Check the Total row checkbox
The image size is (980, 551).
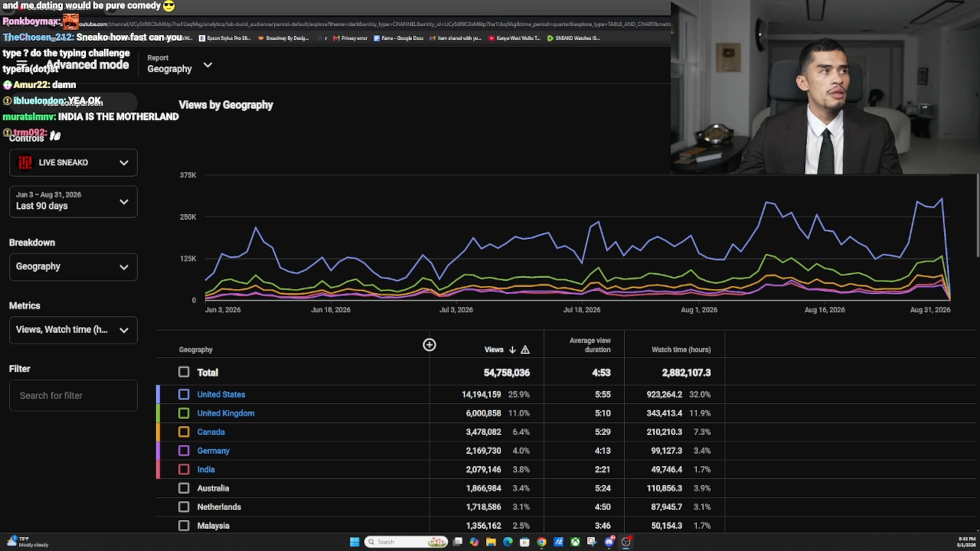tap(184, 372)
